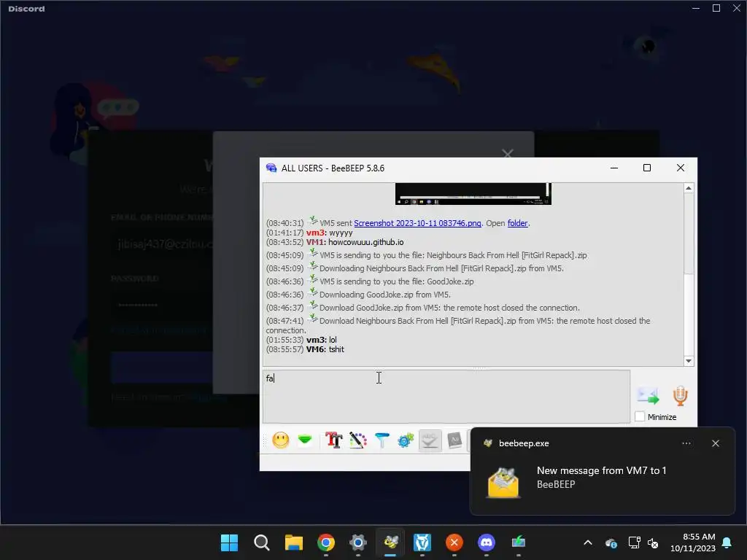Toggle the ABC spell checking button

430,440
